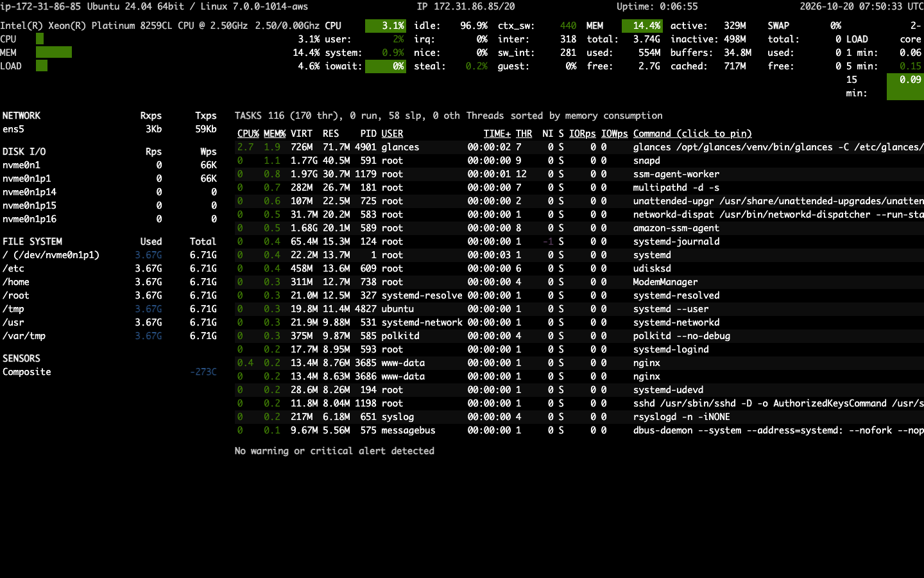Click the THR column header
Image resolution: width=924 pixels, height=578 pixels.
524,134
